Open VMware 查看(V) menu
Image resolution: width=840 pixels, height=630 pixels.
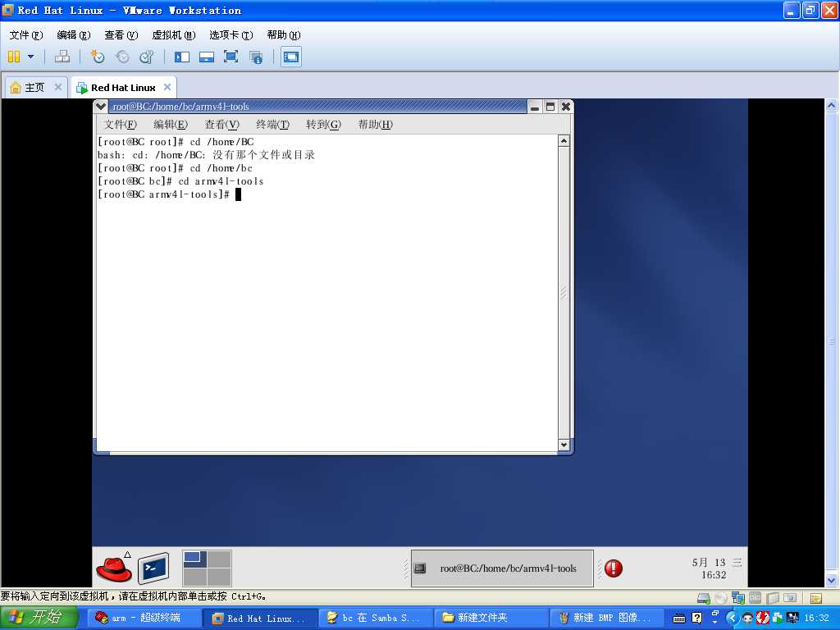tap(121, 34)
